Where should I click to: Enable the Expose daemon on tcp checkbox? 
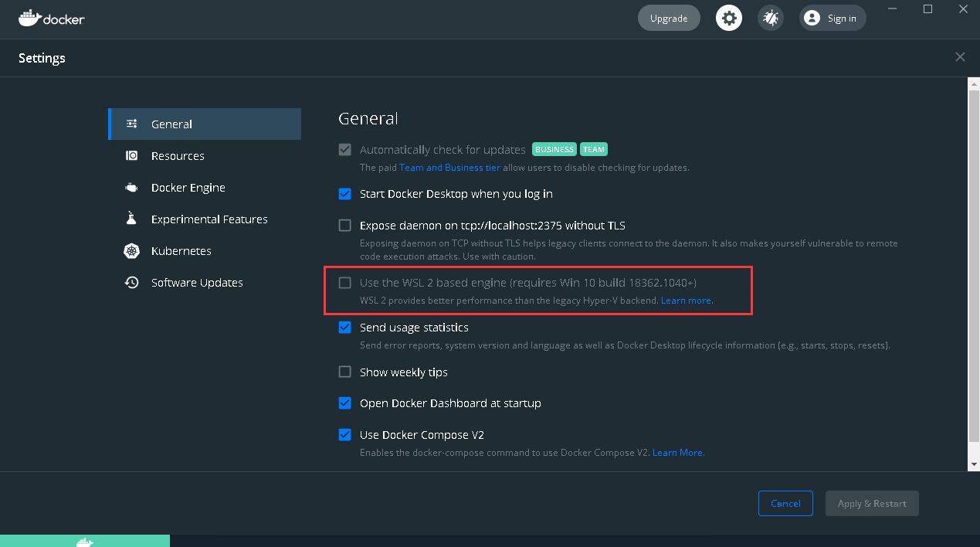point(344,225)
